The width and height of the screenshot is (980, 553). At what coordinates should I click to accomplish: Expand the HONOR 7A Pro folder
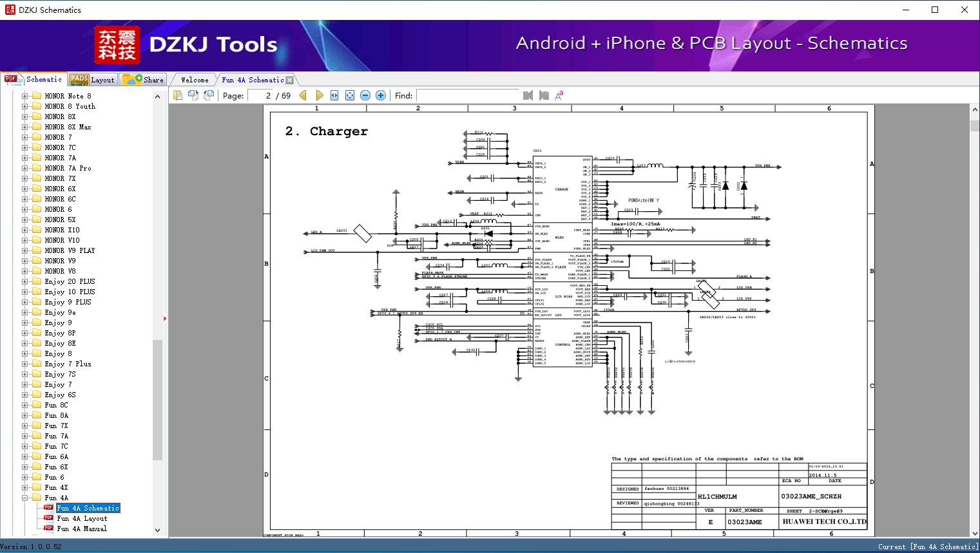pyautogui.click(x=25, y=168)
